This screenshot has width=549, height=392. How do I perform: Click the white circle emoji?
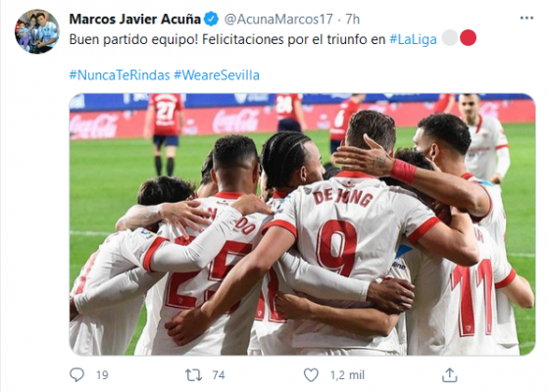pyautogui.click(x=450, y=38)
